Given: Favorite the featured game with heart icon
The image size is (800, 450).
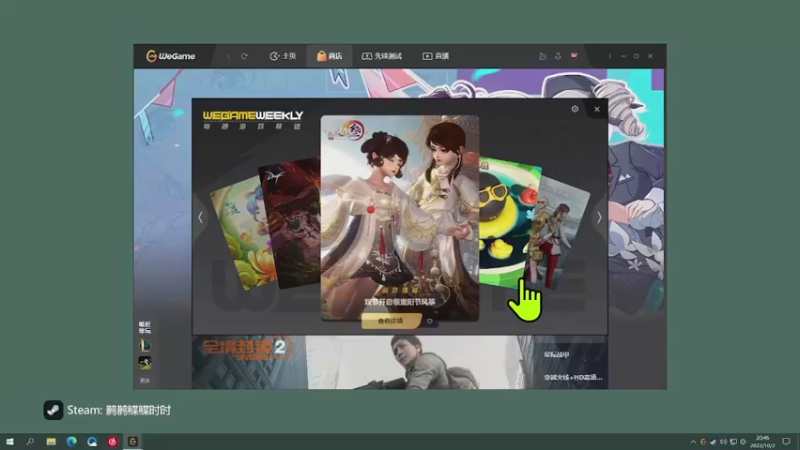Looking at the screenshot, I should coord(430,321).
